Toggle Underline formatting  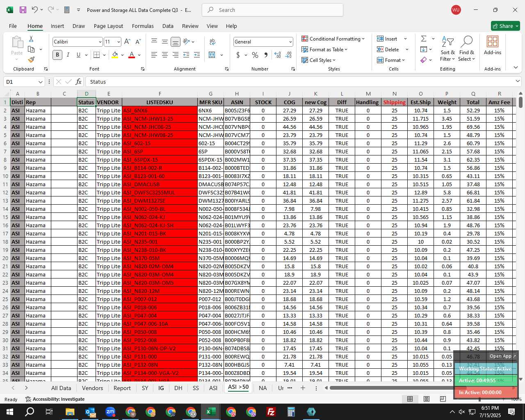point(78,55)
